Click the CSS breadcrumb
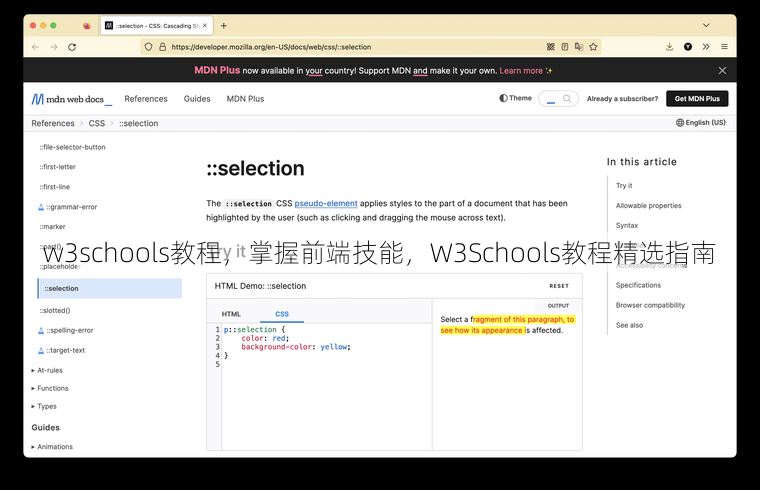The height and width of the screenshot is (490, 760). 96,124
